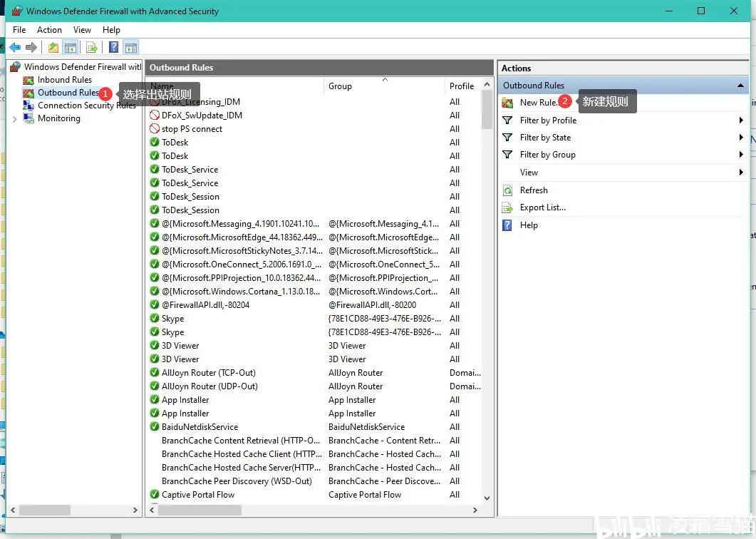Image resolution: width=756 pixels, height=539 pixels.
Task: Collapse the Outbound Rules actions section
Action: (x=741, y=85)
